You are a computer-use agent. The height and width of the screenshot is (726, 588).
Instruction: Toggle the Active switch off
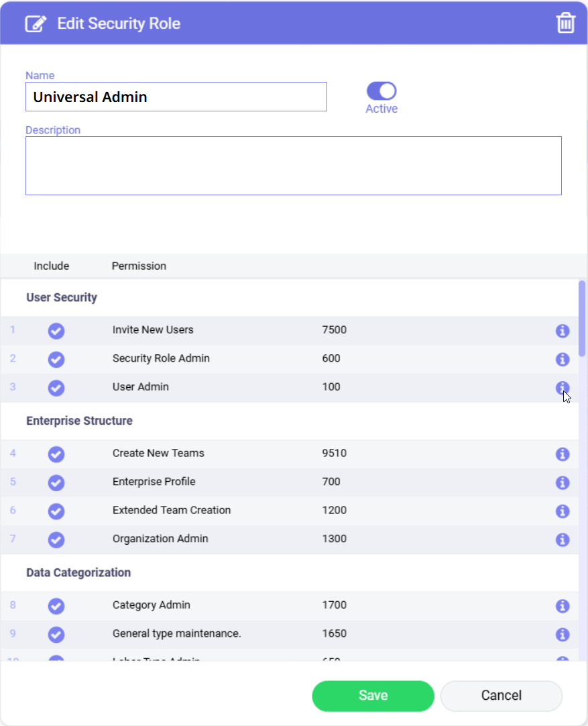381,91
